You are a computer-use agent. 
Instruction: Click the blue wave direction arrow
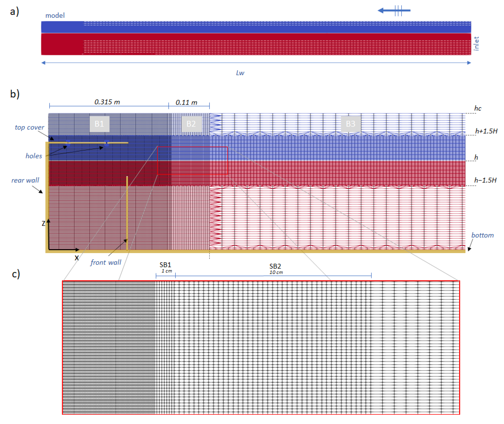[394, 10]
